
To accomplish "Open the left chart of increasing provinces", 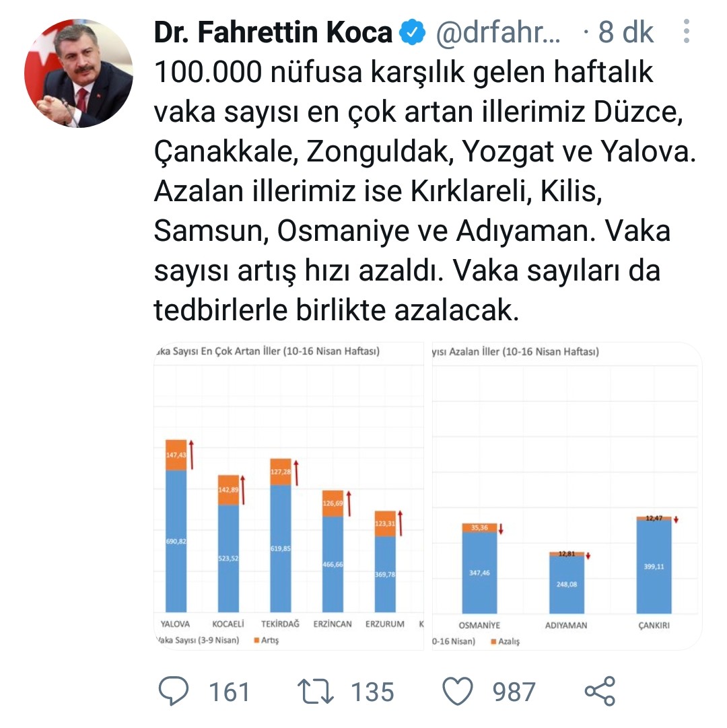I will [289, 498].
